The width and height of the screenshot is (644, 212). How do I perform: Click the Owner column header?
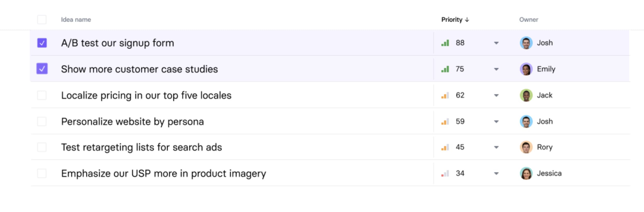529,20
